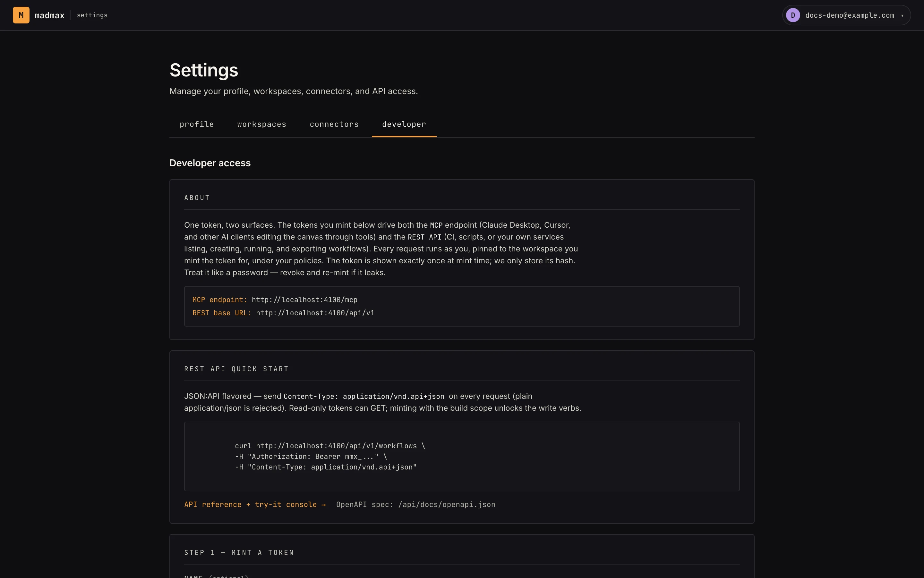Click the -H Content-Type vnd.api+json curl line
This screenshot has width=924, height=578.
(326, 467)
